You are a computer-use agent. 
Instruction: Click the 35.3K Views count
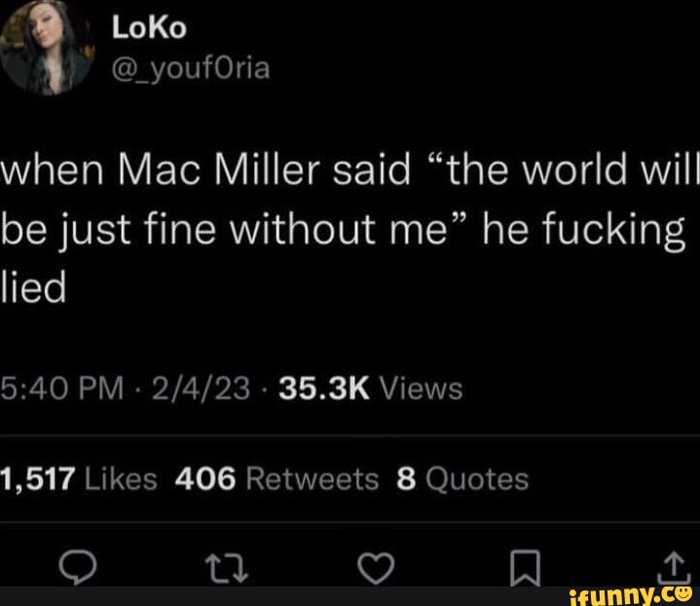(371, 388)
